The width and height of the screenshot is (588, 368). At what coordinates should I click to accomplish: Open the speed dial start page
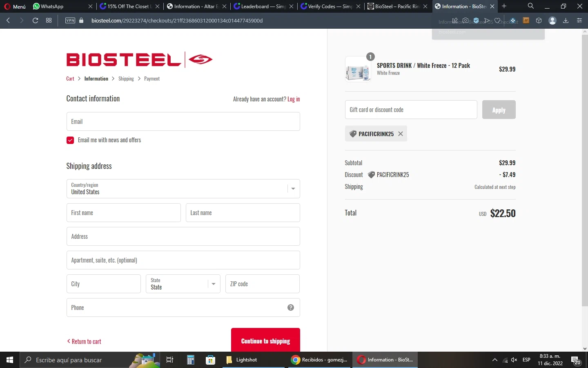49,20
